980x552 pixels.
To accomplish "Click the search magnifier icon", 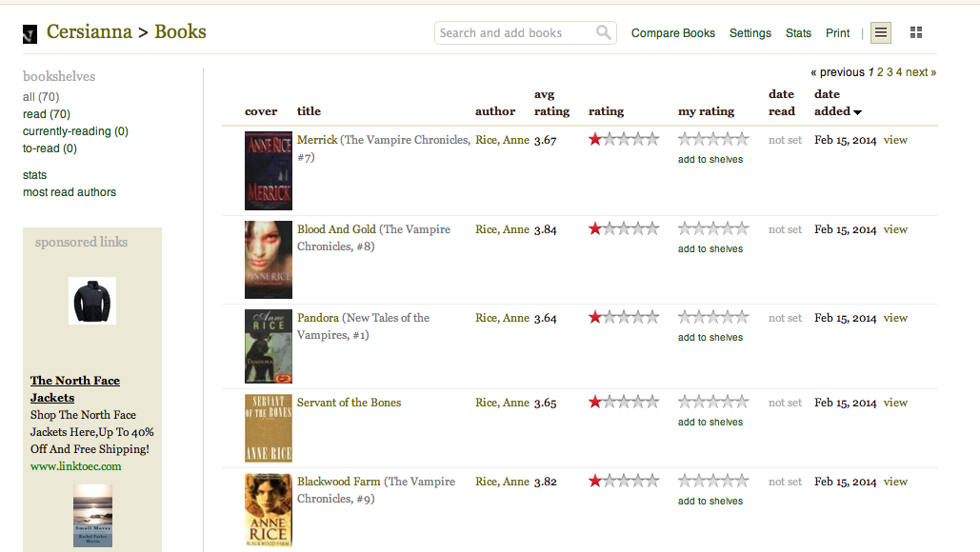I will (x=603, y=32).
